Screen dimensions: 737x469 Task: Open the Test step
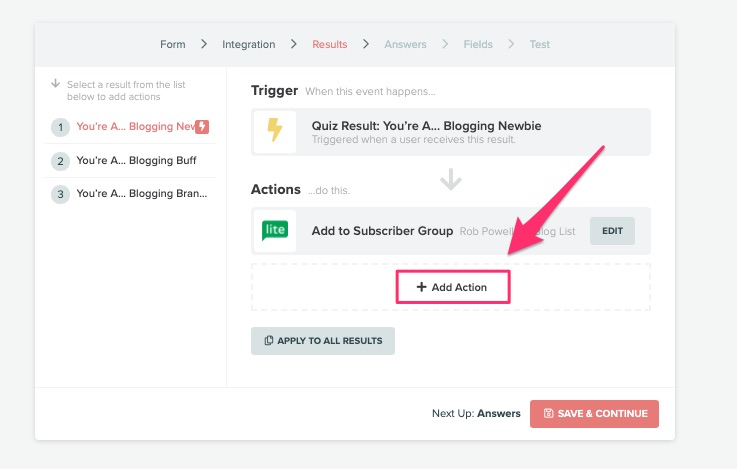tap(540, 44)
